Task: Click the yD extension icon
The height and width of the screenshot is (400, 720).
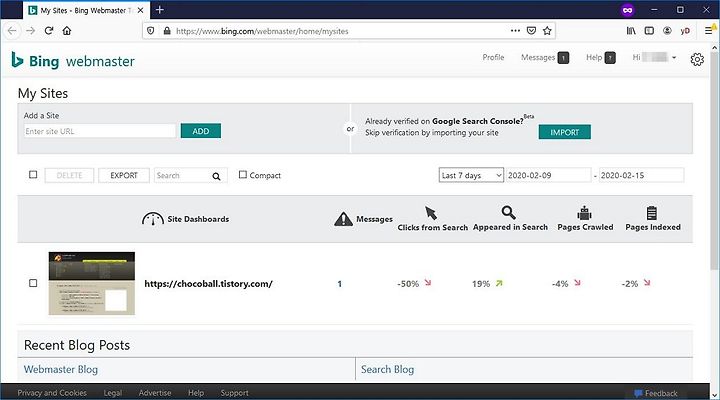Action: click(685, 31)
